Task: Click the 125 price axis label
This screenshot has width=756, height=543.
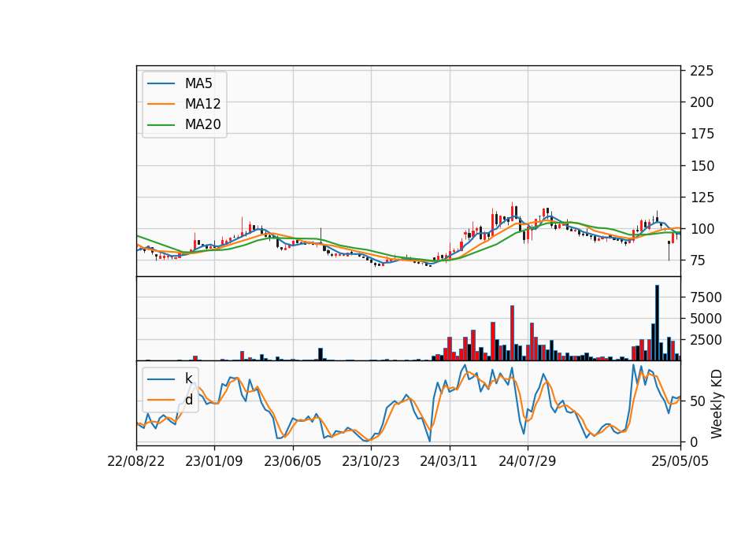Action: click(702, 197)
